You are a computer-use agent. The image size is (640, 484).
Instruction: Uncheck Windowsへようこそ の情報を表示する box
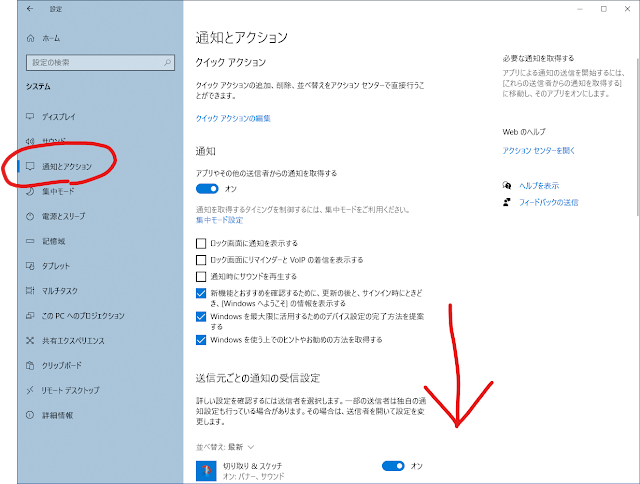(201, 293)
